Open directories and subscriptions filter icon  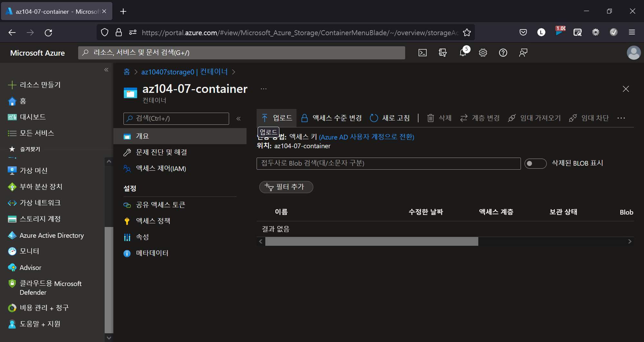(443, 53)
